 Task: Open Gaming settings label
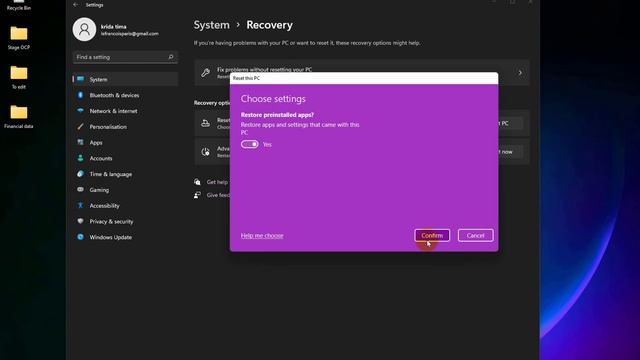99,190
